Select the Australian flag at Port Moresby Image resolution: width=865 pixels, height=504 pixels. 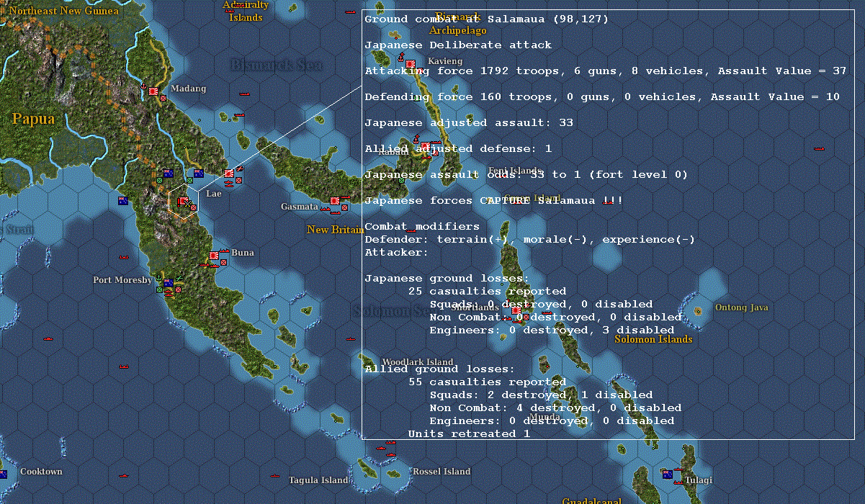(x=169, y=283)
